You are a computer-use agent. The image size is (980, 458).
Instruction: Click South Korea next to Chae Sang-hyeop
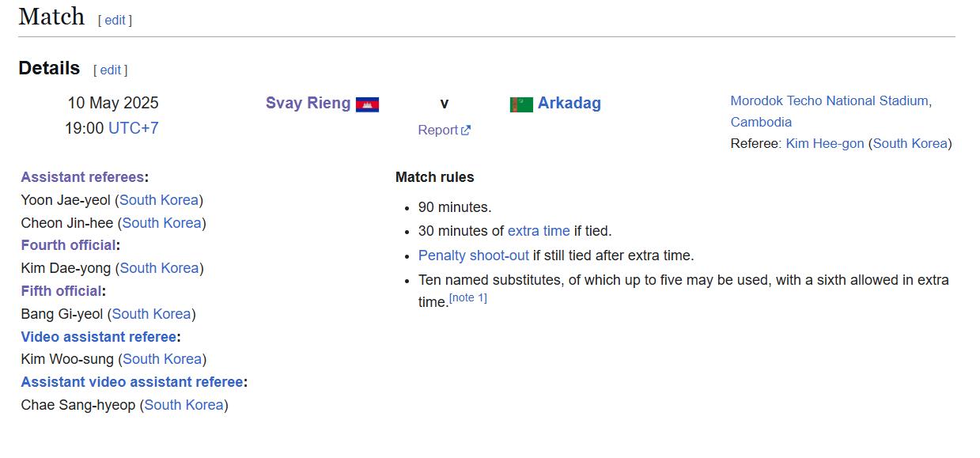(x=184, y=405)
